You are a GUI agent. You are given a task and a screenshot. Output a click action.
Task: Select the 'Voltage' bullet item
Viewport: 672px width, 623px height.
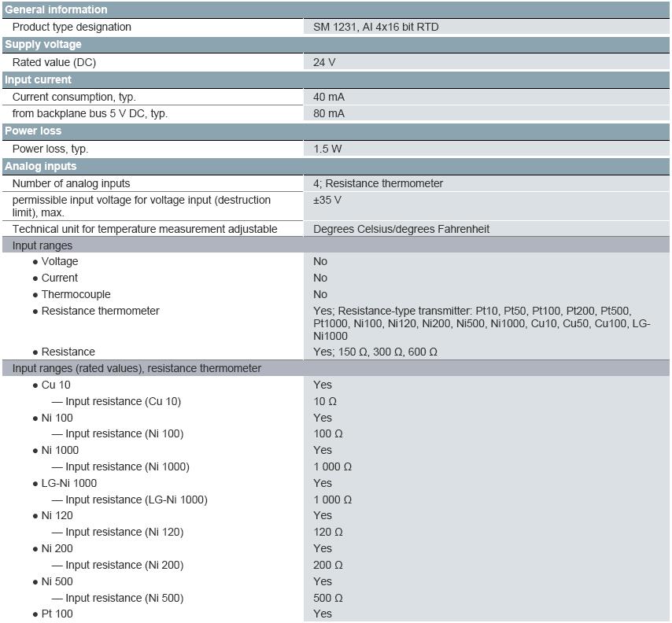coord(56,261)
